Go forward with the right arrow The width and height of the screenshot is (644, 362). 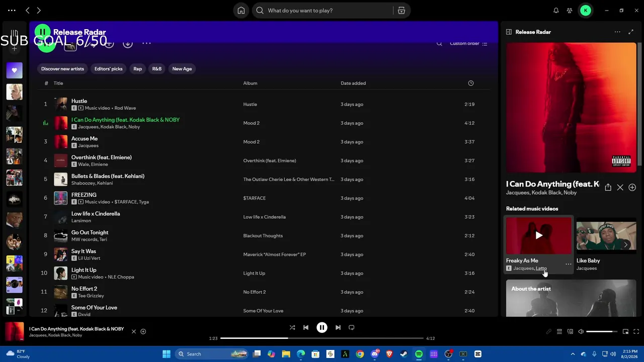point(39,11)
